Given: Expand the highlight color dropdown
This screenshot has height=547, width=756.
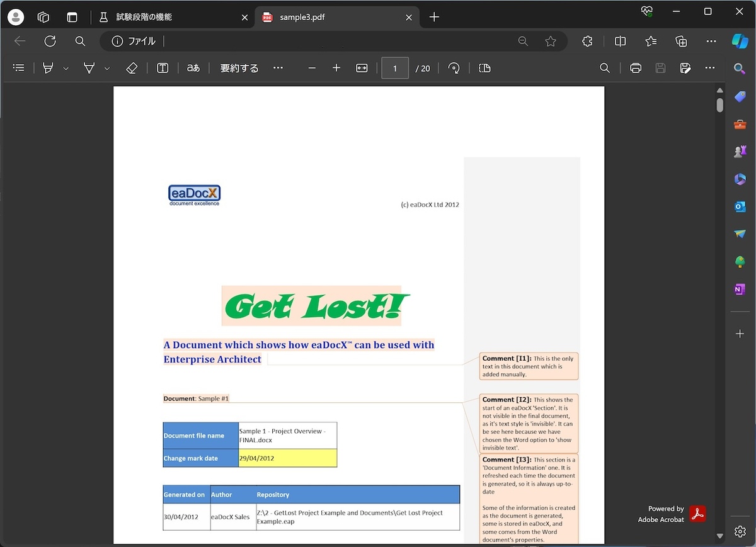Looking at the screenshot, I should coord(66,68).
